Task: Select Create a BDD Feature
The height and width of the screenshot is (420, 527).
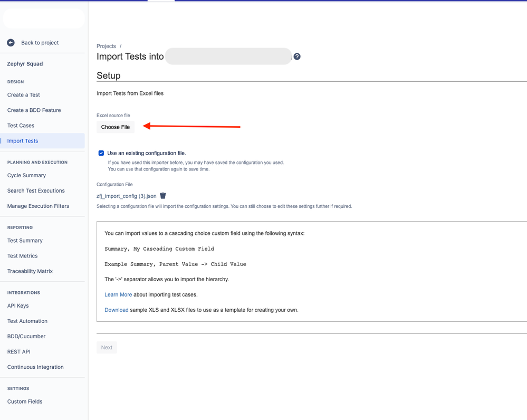Action: point(34,110)
